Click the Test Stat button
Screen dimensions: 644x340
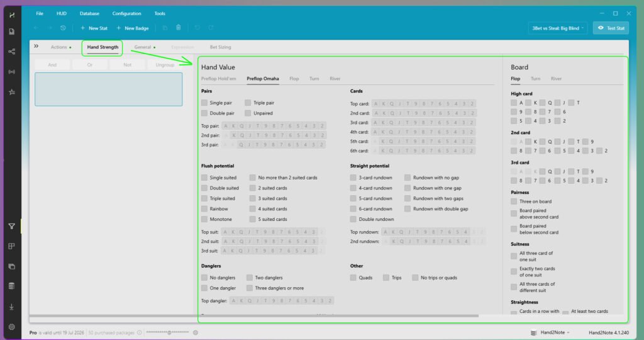click(x=611, y=28)
